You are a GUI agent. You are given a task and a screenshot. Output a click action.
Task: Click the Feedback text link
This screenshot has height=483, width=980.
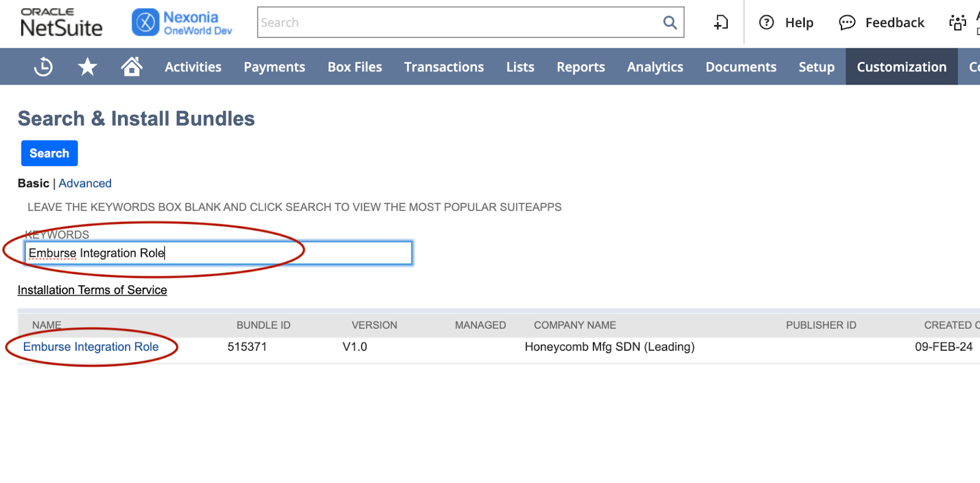click(x=894, y=23)
